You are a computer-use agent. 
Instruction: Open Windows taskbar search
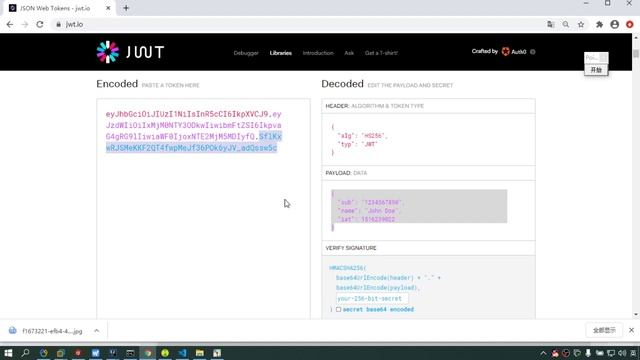pos(25,353)
